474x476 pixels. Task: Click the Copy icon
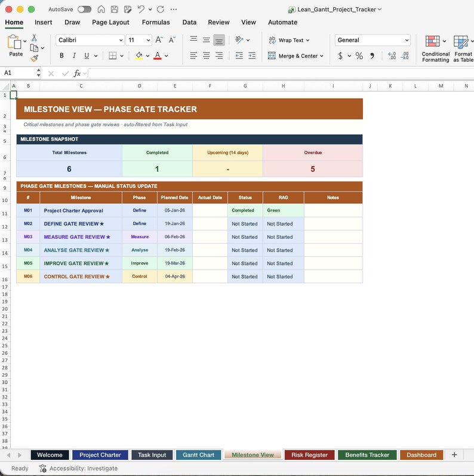click(x=34, y=48)
